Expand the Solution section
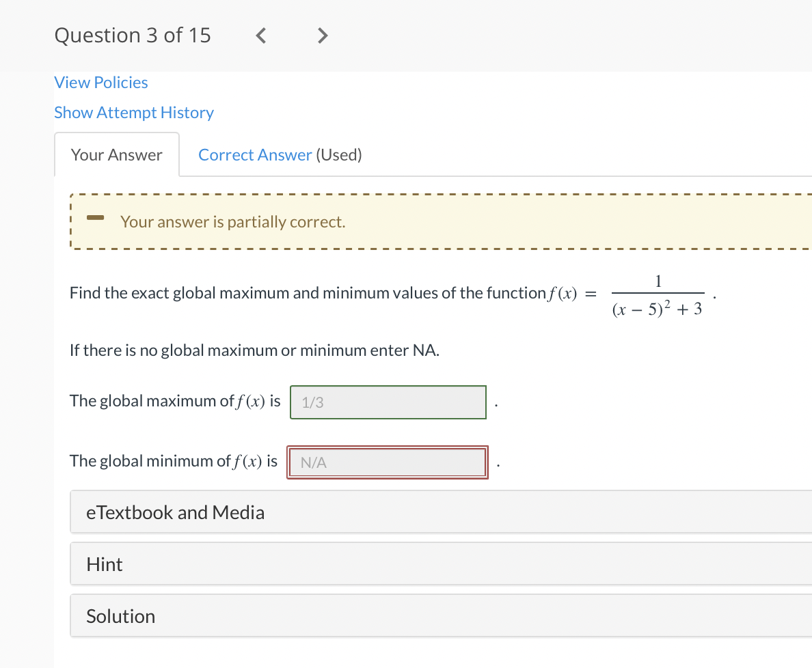This screenshot has width=812, height=668. tap(441, 615)
